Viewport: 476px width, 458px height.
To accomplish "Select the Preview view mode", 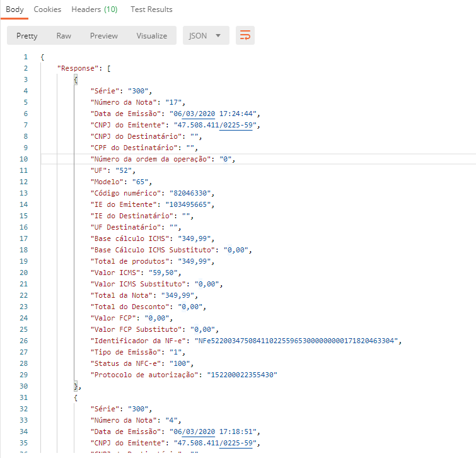I will point(103,36).
